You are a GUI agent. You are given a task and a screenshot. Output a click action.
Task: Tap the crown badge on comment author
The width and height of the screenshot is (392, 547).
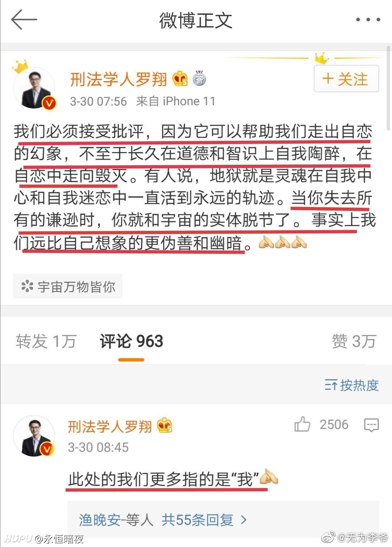pyautogui.click(x=164, y=426)
